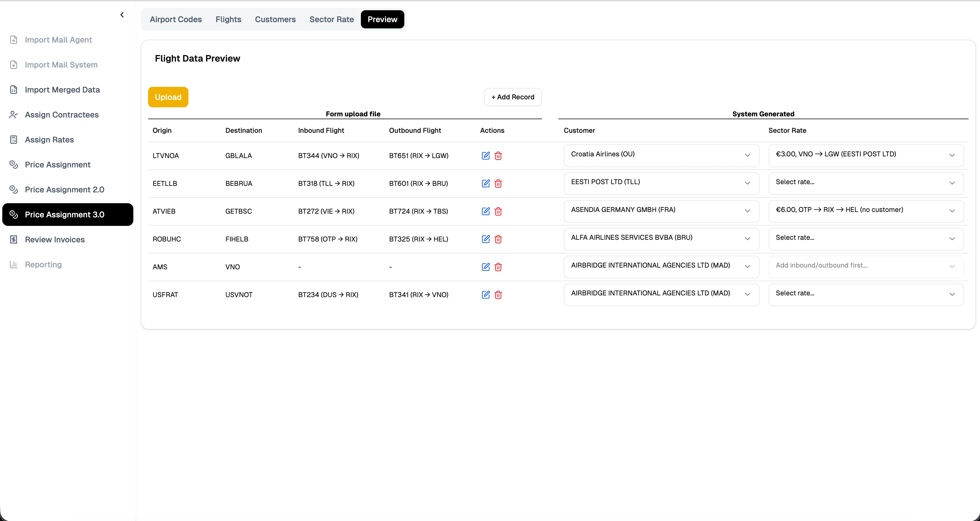980x521 pixels.
Task: Click the yellow Upload button
Action: pyautogui.click(x=168, y=97)
